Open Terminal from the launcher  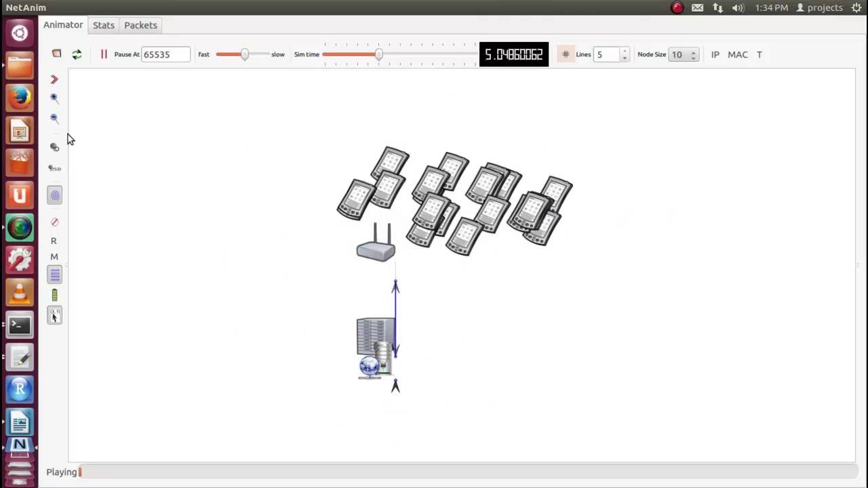click(x=20, y=325)
